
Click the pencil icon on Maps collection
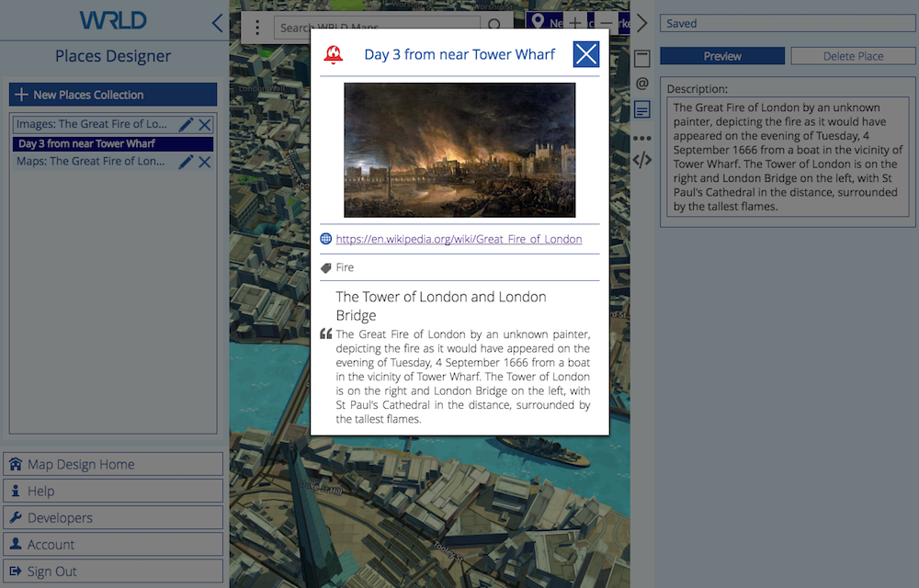(x=186, y=162)
